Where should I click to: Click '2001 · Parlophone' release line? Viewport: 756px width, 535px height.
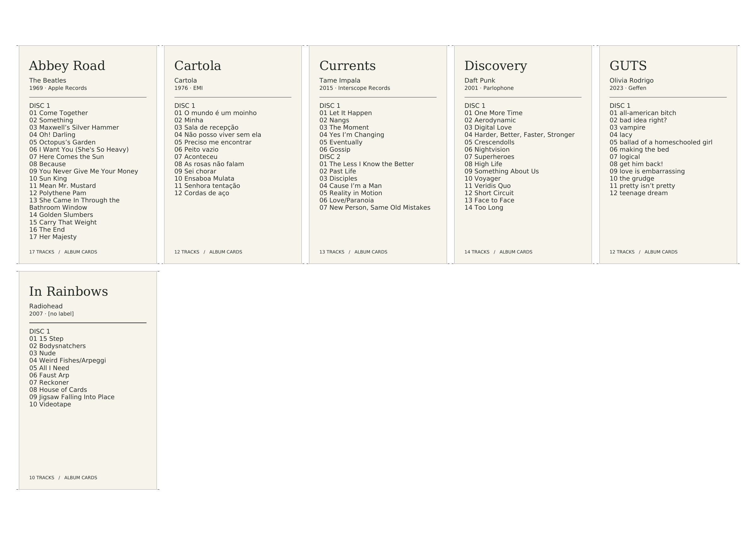[x=489, y=88]
